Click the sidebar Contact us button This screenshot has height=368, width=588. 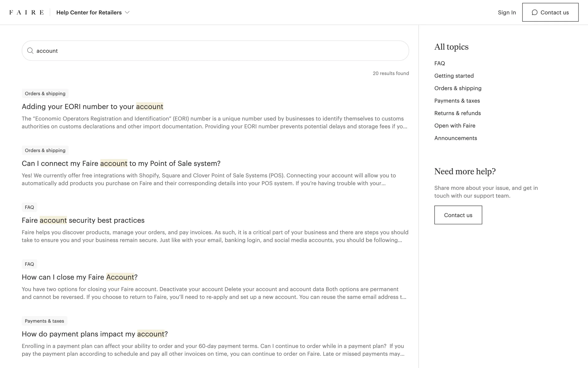click(x=458, y=215)
